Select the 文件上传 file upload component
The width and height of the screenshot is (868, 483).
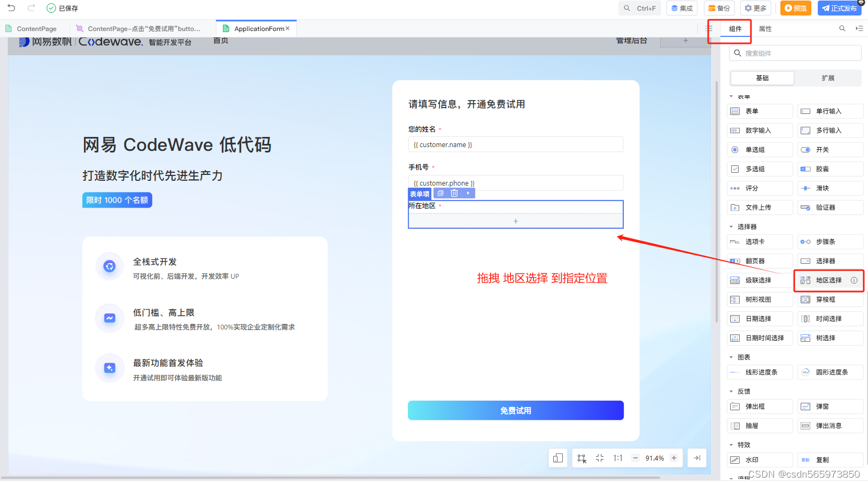tap(760, 208)
